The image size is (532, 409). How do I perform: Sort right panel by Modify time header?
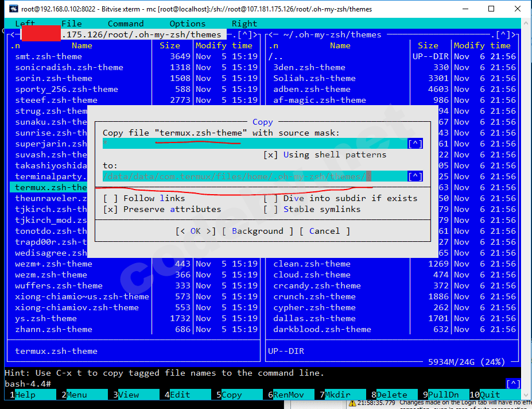click(x=482, y=45)
